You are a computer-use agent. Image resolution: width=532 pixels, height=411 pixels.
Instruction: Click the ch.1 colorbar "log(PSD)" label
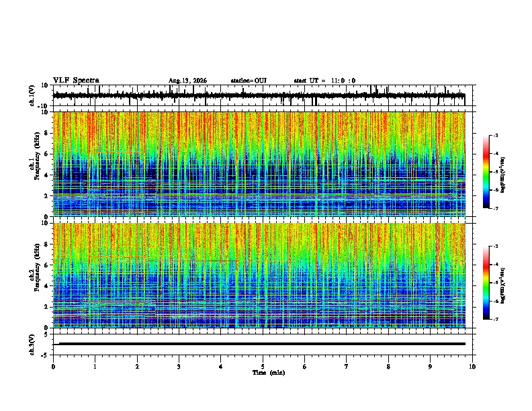point(503,175)
